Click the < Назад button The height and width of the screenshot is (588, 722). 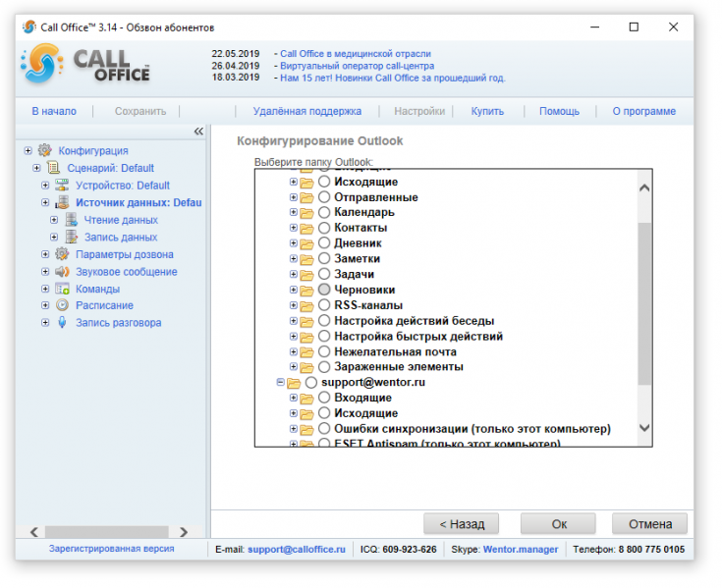pyautogui.click(x=462, y=524)
